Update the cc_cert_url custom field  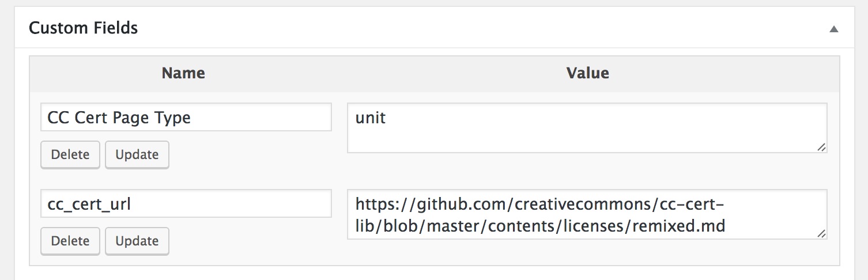point(137,241)
